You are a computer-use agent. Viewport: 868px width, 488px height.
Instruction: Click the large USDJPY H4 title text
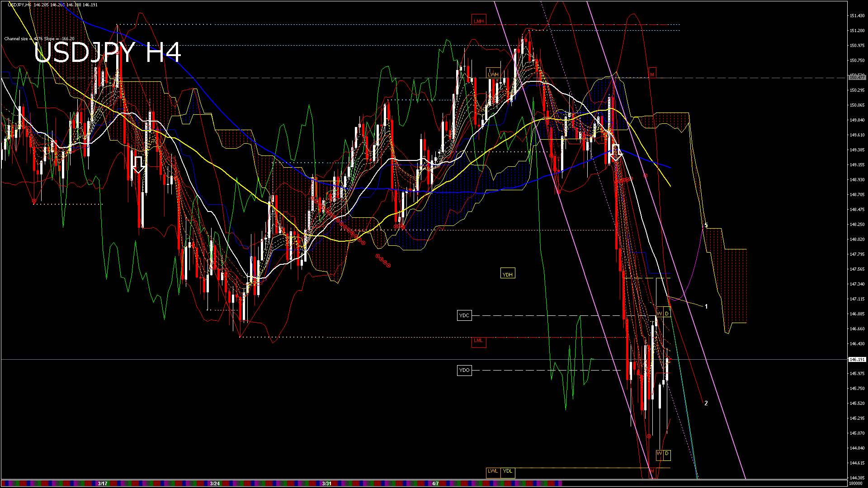click(x=108, y=53)
